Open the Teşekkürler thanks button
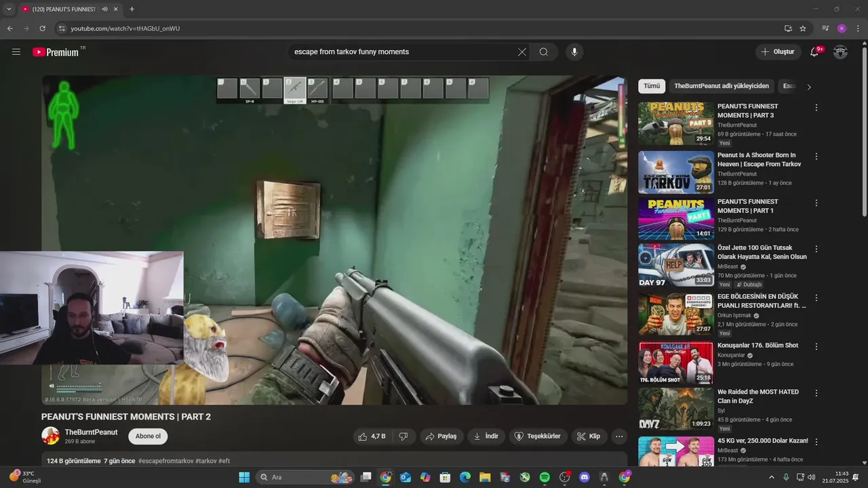The height and width of the screenshot is (488, 868). 538,436
